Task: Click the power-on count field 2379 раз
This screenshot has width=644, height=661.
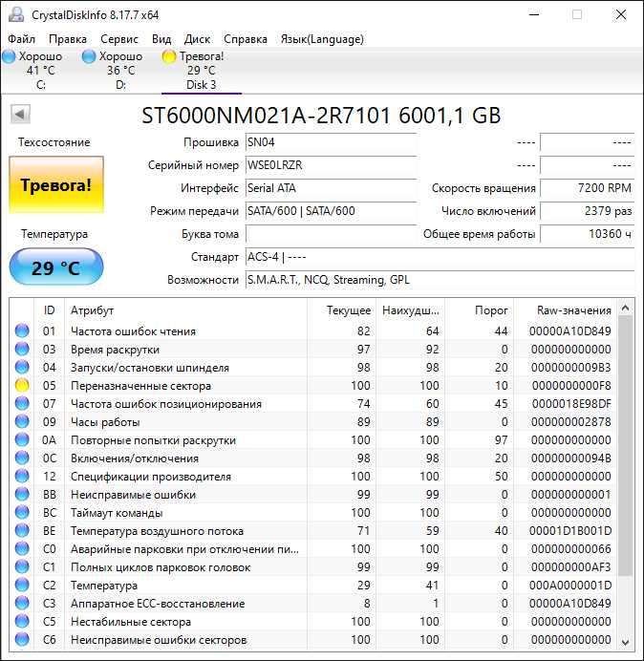Action: coord(587,211)
